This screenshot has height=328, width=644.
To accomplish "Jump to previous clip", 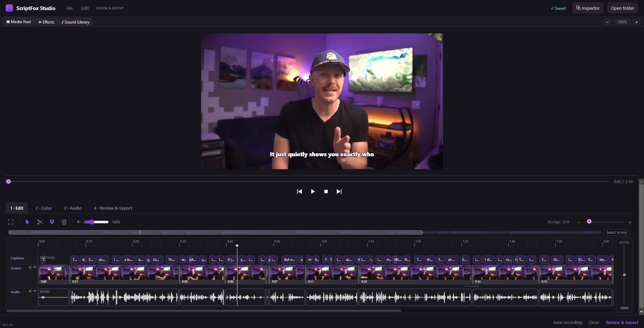I will click(300, 192).
